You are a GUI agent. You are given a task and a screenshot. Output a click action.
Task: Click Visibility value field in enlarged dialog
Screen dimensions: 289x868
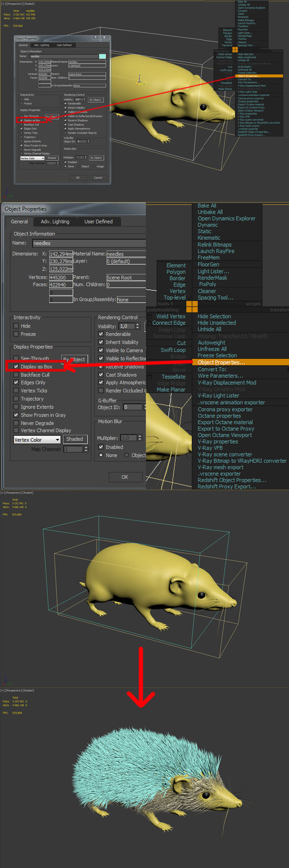pos(127,326)
